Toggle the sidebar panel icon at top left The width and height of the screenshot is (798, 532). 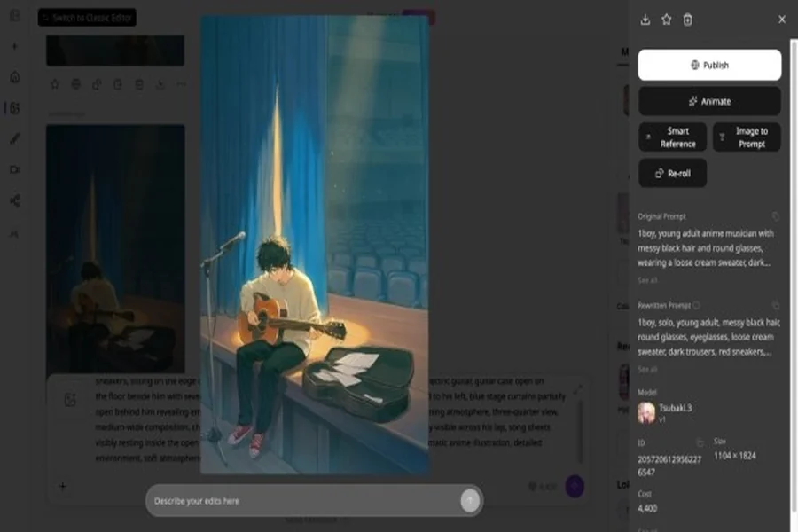(x=15, y=15)
